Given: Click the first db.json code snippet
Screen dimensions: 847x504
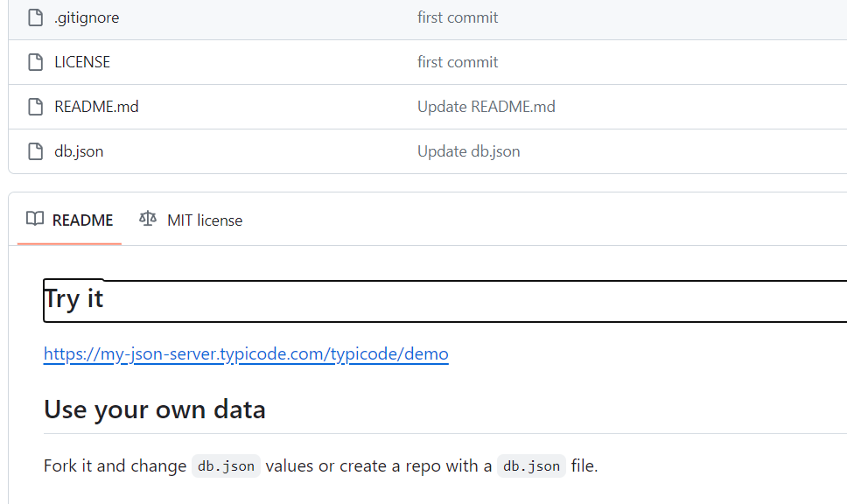Looking at the screenshot, I should 226,466.
